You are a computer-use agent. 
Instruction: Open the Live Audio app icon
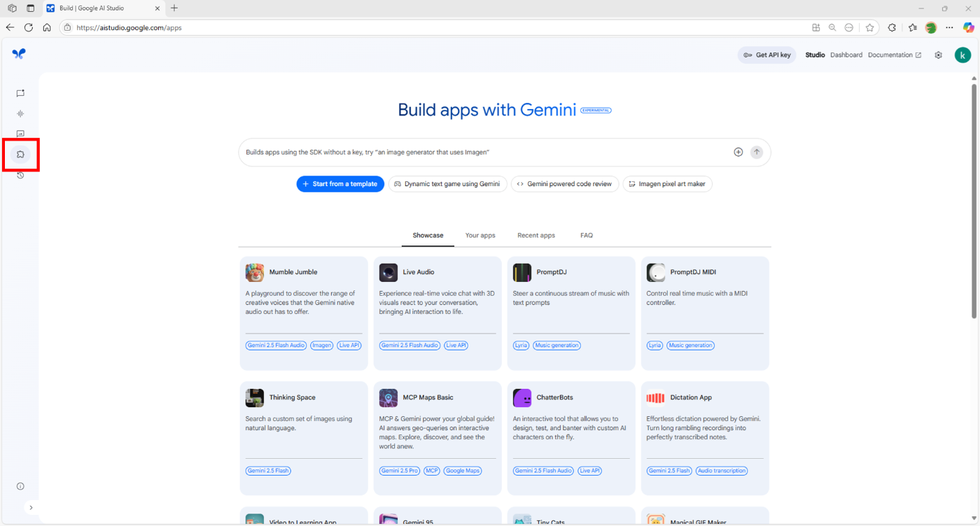point(388,272)
